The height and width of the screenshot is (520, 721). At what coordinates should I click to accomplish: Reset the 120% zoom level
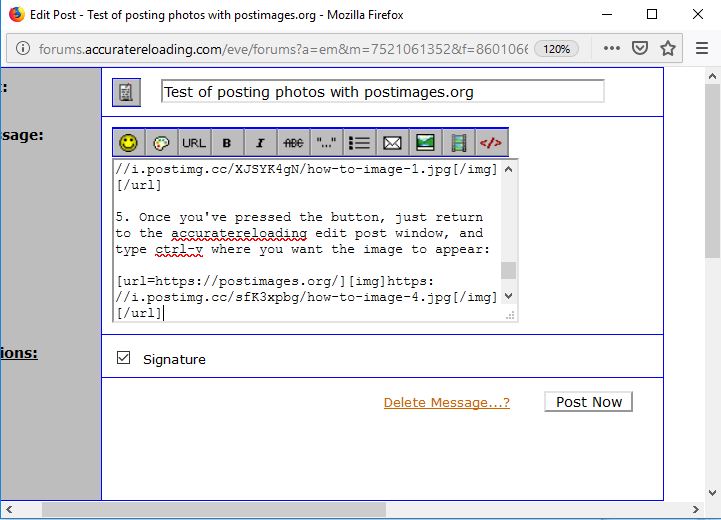click(556, 49)
